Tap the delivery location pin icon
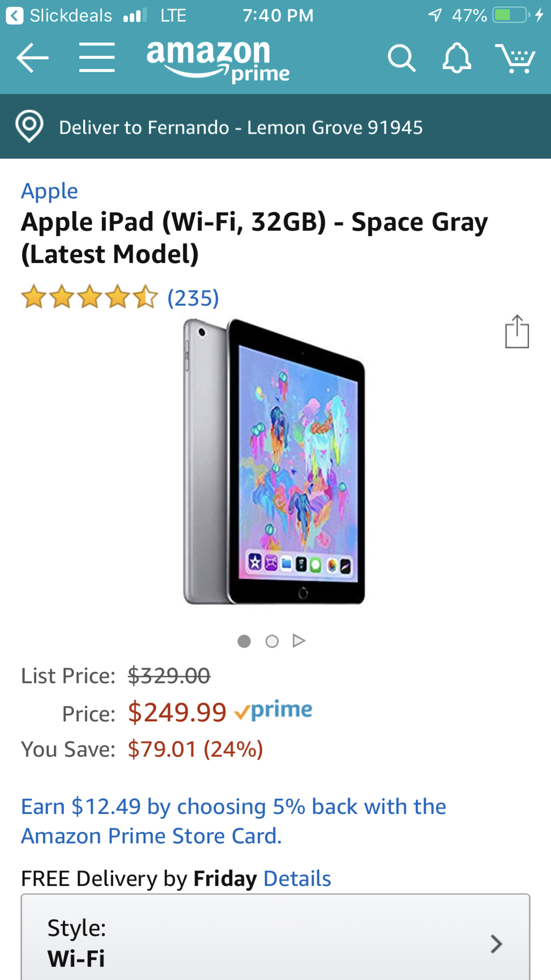This screenshot has width=551, height=980. (29, 126)
